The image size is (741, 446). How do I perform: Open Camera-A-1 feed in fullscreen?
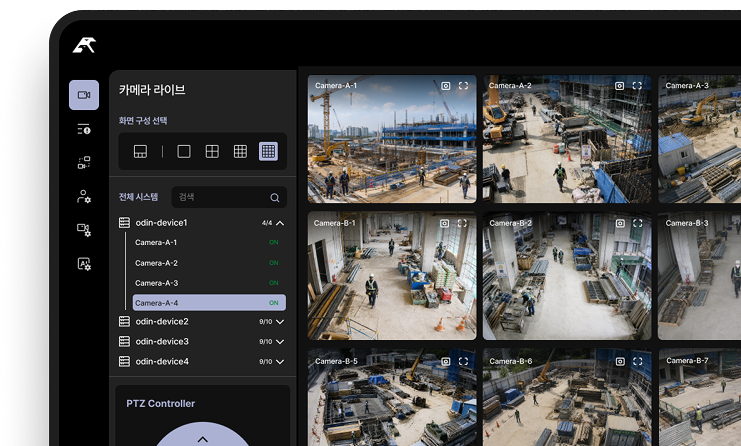464,86
